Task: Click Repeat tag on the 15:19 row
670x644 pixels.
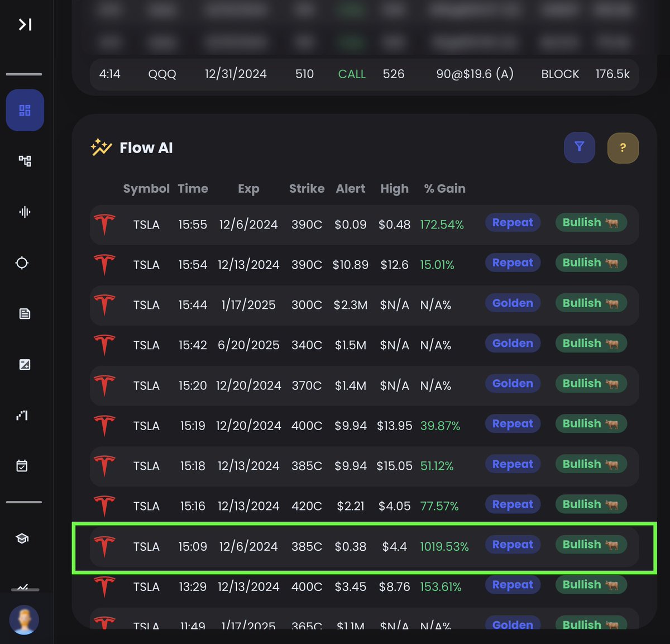Action: point(513,423)
